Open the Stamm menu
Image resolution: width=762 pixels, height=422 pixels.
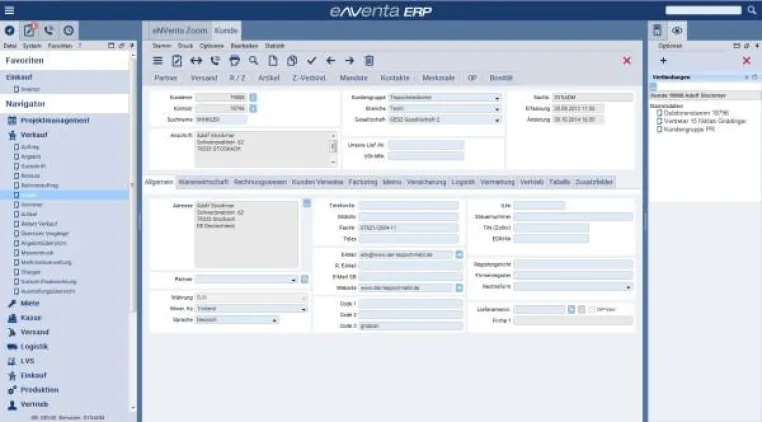(x=162, y=46)
